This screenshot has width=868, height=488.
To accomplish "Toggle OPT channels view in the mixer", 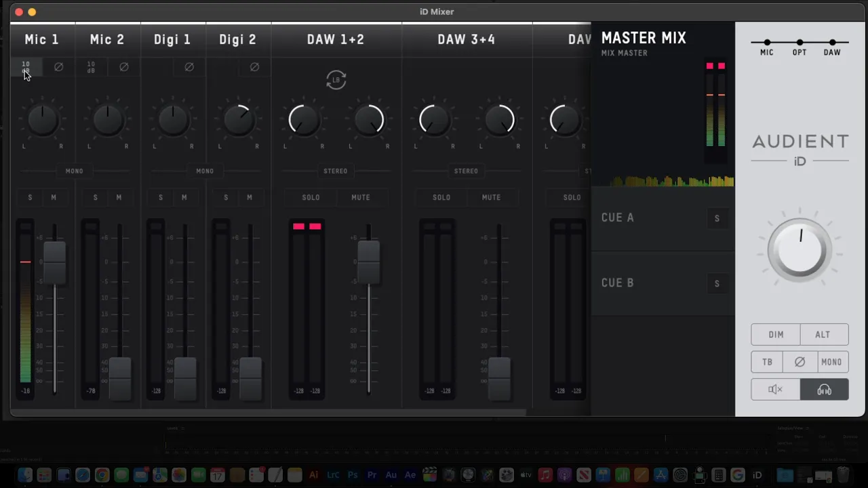I will coord(800,47).
